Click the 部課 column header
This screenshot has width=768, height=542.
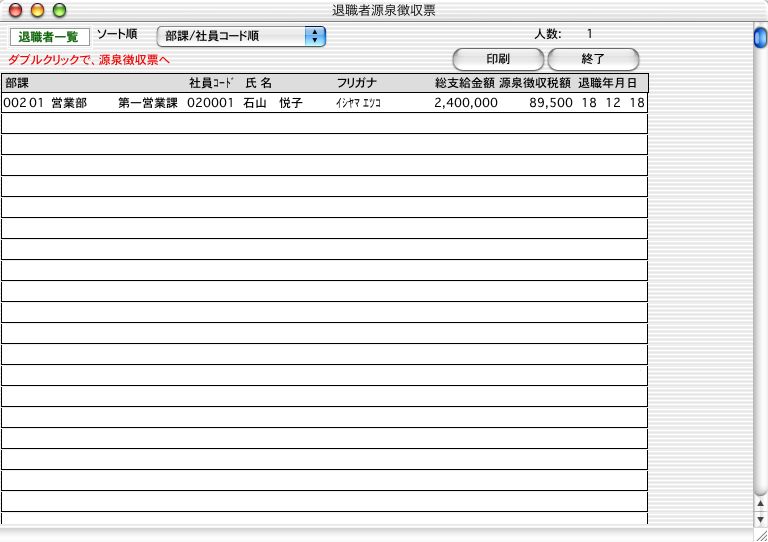[17, 83]
